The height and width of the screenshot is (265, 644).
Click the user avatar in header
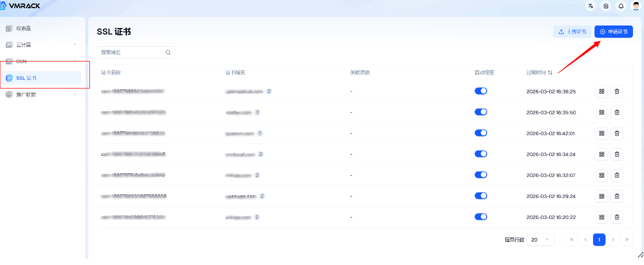pos(636,6)
